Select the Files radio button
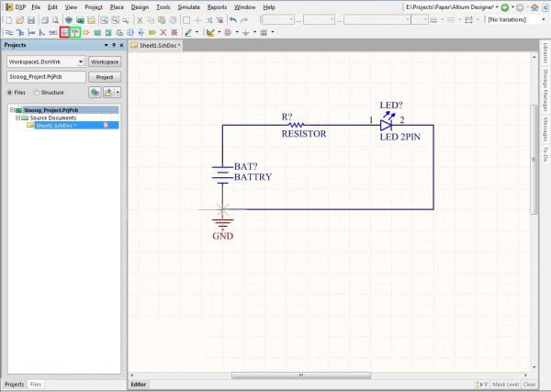The height and width of the screenshot is (392, 551). [10, 93]
